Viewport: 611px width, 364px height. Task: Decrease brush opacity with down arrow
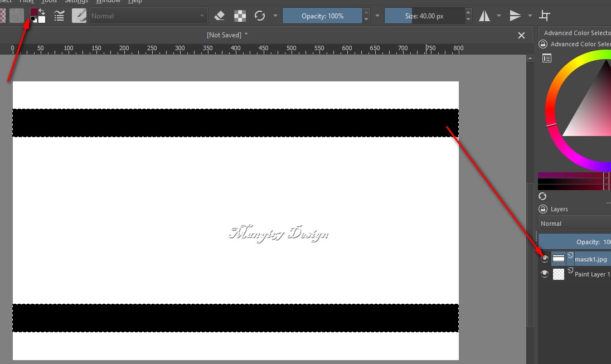tap(366, 20)
